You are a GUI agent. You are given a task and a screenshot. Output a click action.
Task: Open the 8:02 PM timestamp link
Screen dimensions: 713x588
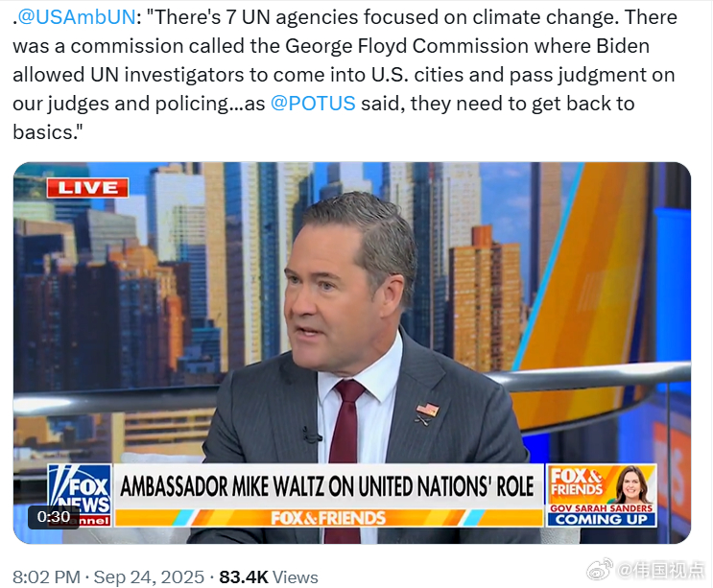[46, 577]
